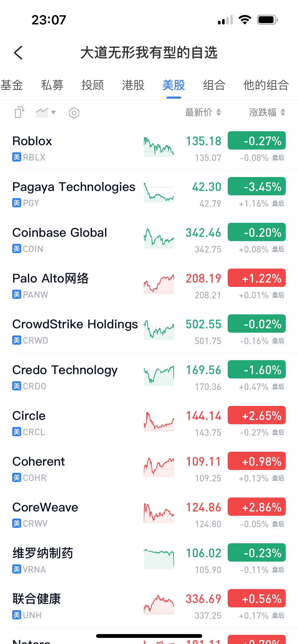Open the Circle mini trend chart
Image resolution: width=298 pixels, height=644 pixels.
pyautogui.click(x=159, y=421)
